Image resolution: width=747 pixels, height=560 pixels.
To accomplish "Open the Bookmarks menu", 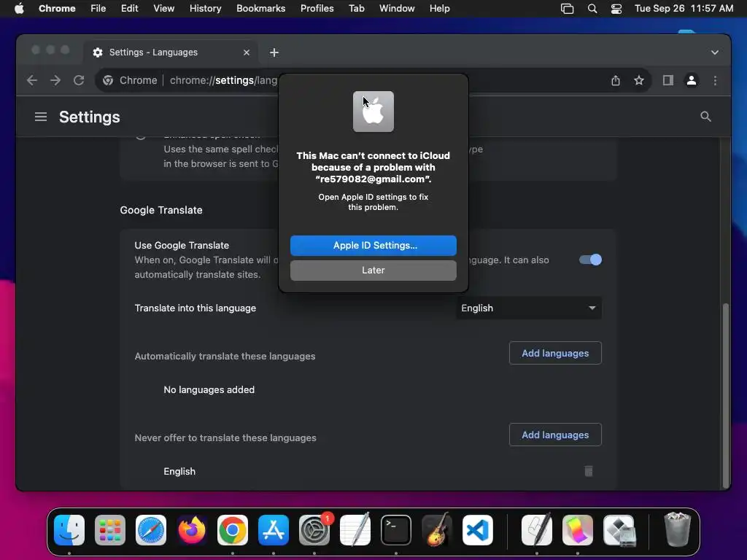I will [260, 9].
